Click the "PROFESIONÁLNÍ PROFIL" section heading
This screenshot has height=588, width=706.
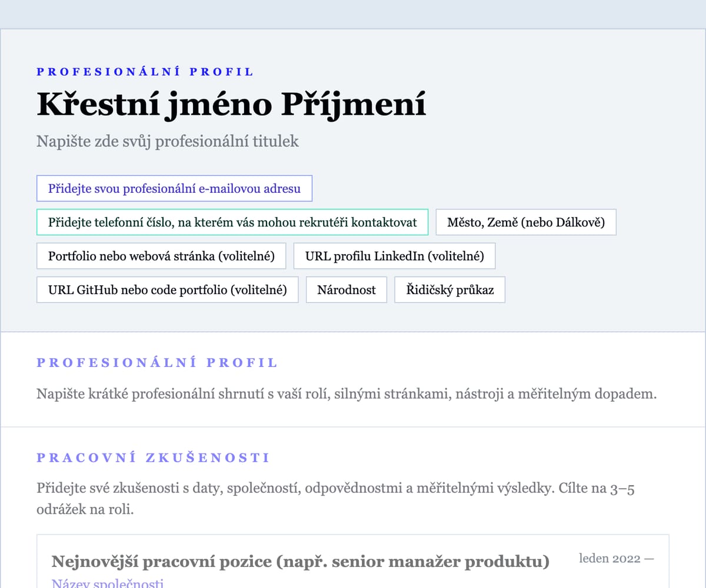tap(156, 363)
